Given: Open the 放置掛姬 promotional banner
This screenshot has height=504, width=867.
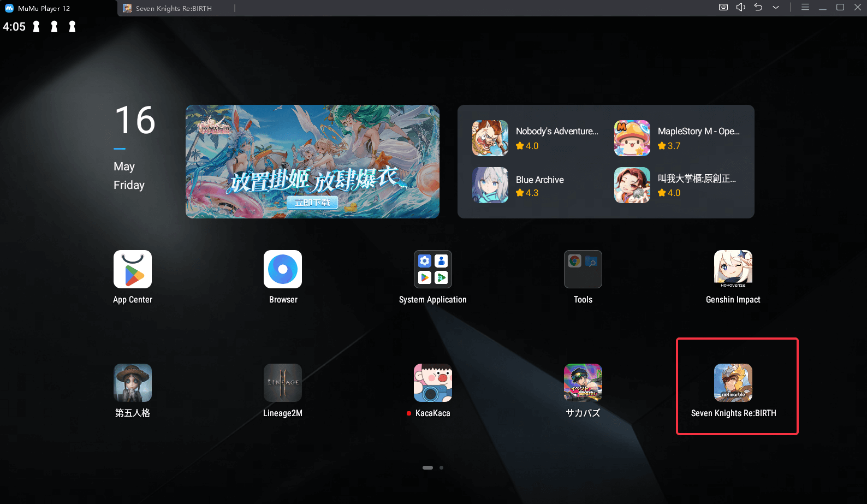Looking at the screenshot, I should (x=312, y=162).
